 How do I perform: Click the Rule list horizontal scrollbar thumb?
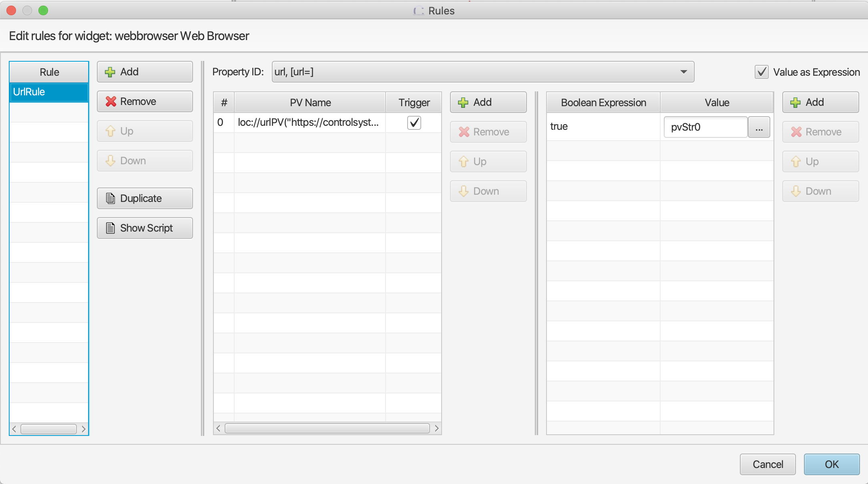coord(48,429)
